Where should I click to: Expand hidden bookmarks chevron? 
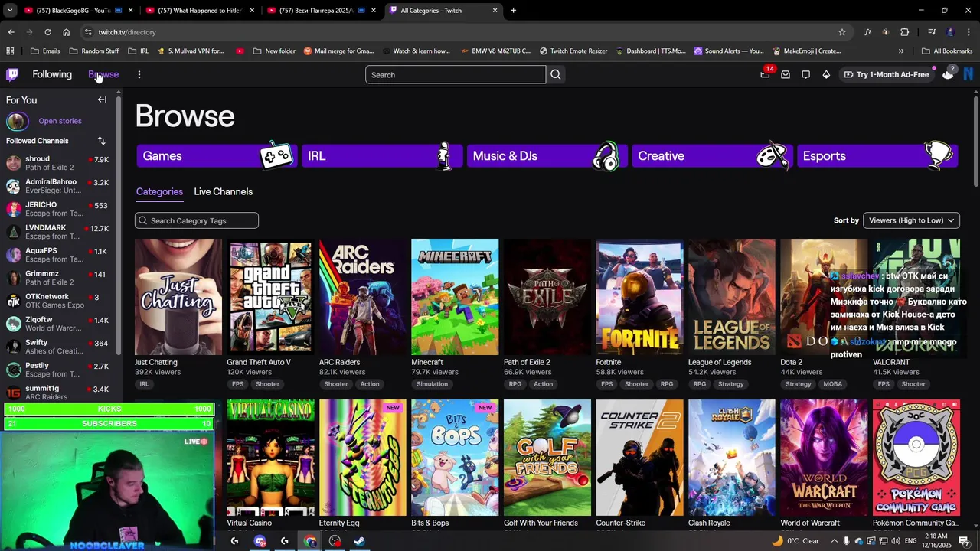click(x=901, y=51)
